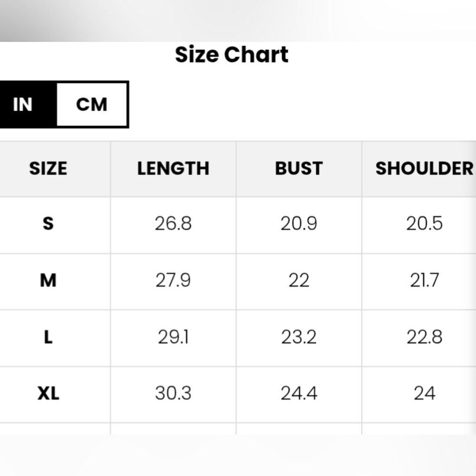Screen dimensions: 476x476
Task: Click the LENGTH column header
Action: (x=173, y=169)
